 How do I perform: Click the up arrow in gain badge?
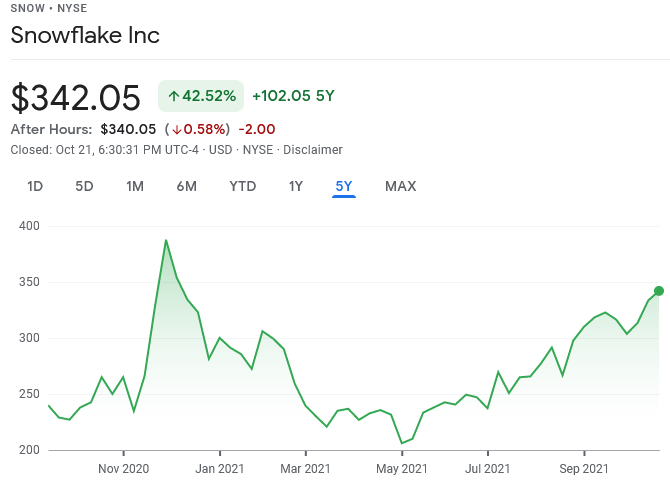173,96
